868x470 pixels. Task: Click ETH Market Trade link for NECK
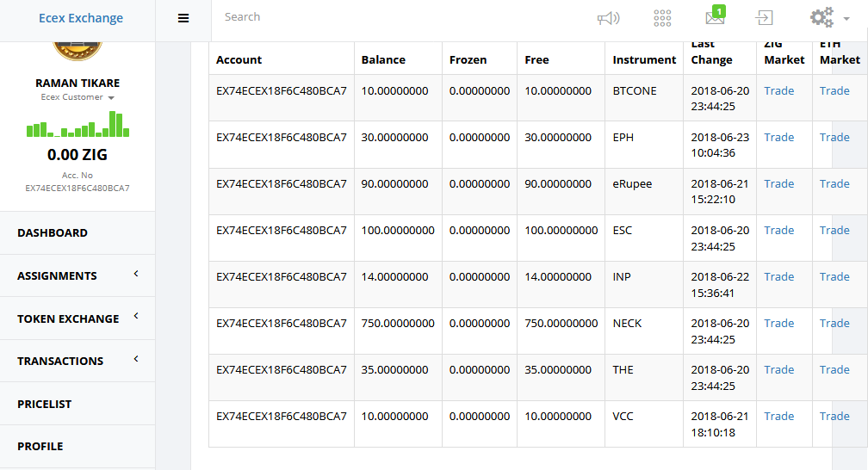[x=834, y=324]
